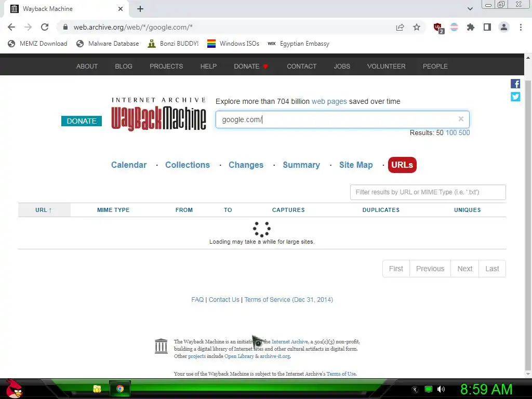The image size is (532, 399).
Task: Switch to the Collections tab
Action: [188, 165]
